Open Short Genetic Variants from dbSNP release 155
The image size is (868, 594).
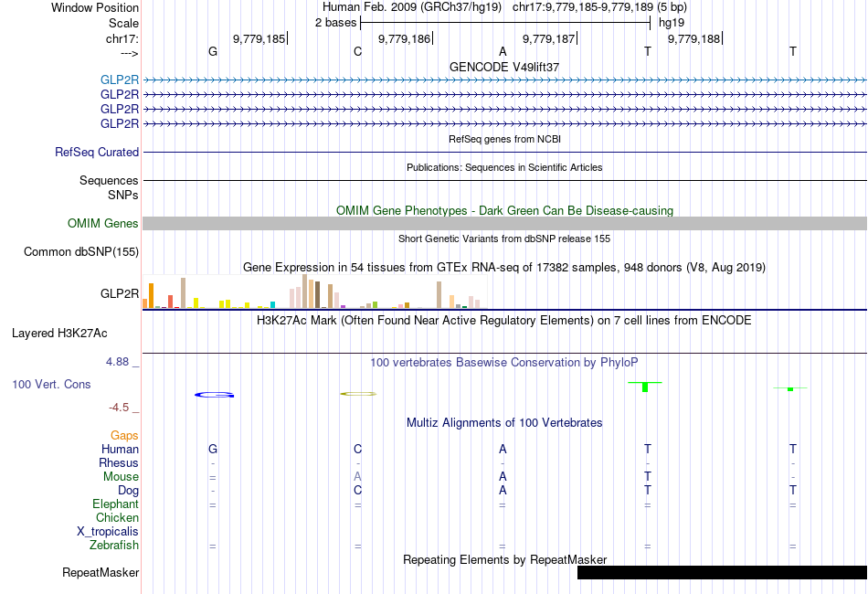(504, 239)
